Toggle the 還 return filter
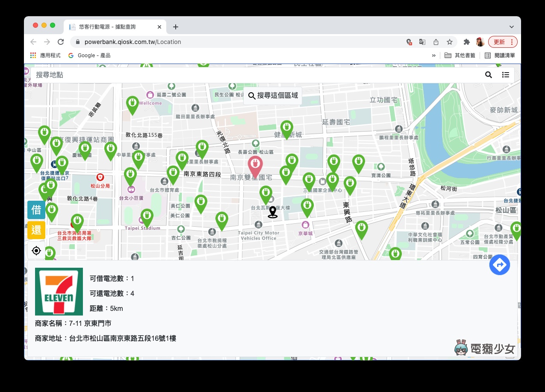Screen dimensions: 545x392 coord(36,230)
